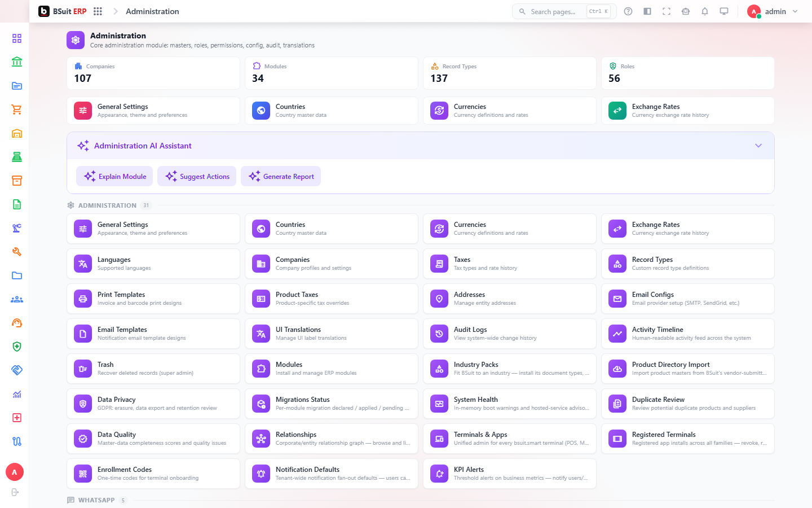Open the shopping cart sidebar module
812x508 pixels.
tap(17, 110)
